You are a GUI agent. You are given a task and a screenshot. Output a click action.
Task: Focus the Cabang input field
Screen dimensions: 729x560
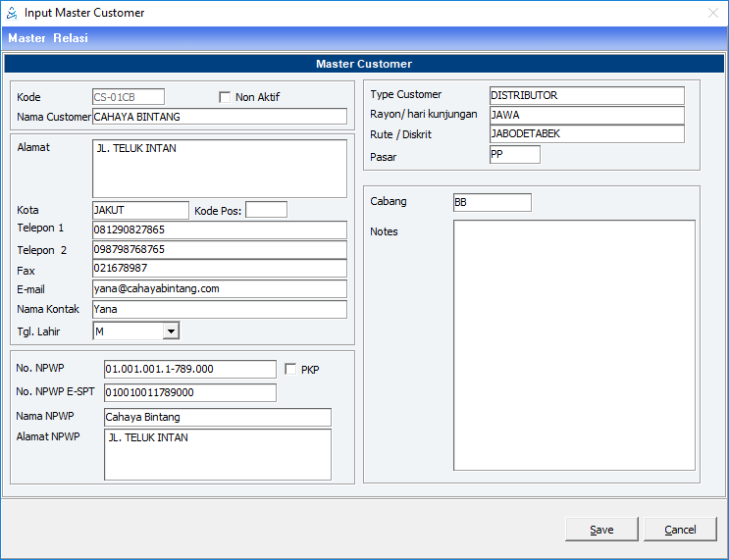click(x=492, y=202)
